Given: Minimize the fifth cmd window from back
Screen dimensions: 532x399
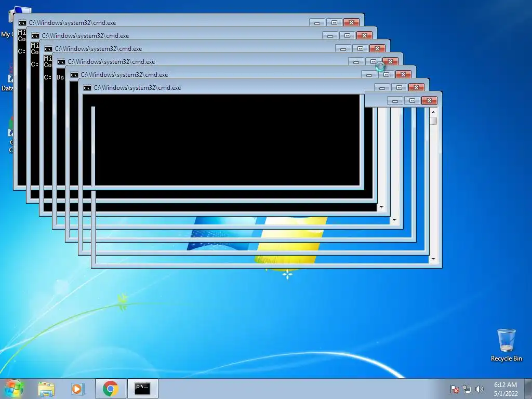Looking at the screenshot, I should (x=369, y=75).
